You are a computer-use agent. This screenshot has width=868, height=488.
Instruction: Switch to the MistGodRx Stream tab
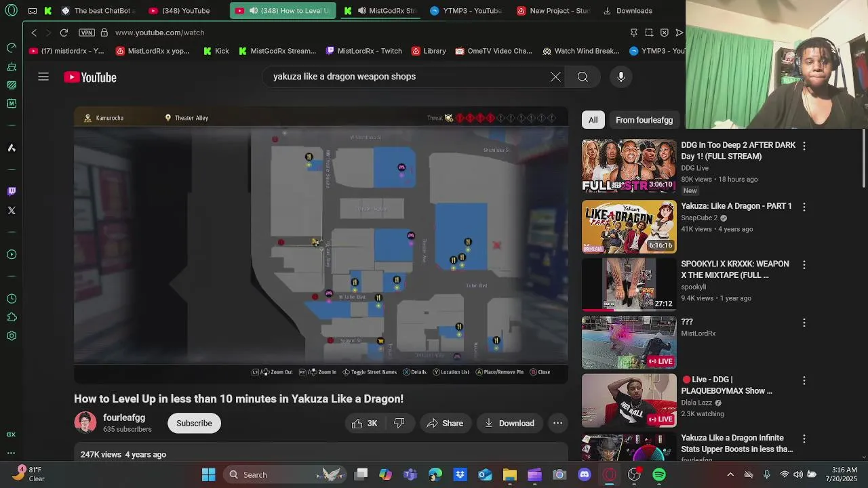point(381,11)
